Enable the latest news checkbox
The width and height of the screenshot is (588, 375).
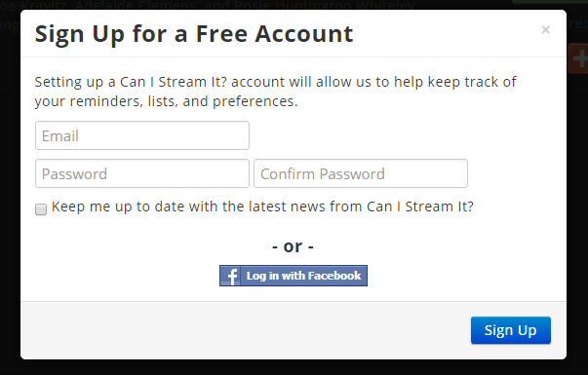[41, 209]
